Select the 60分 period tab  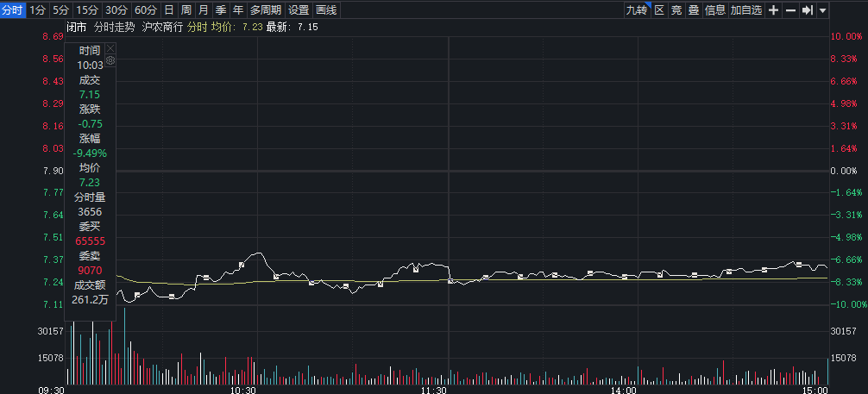146,10
